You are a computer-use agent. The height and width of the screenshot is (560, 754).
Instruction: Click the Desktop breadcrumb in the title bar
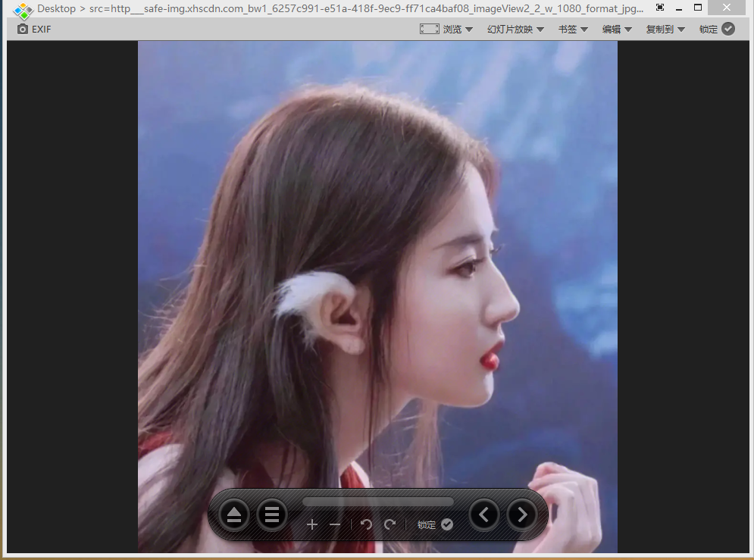56,8
